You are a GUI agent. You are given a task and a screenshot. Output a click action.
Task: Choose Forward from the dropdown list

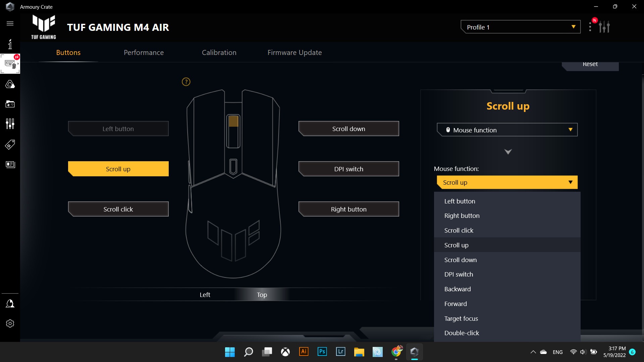click(507, 304)
